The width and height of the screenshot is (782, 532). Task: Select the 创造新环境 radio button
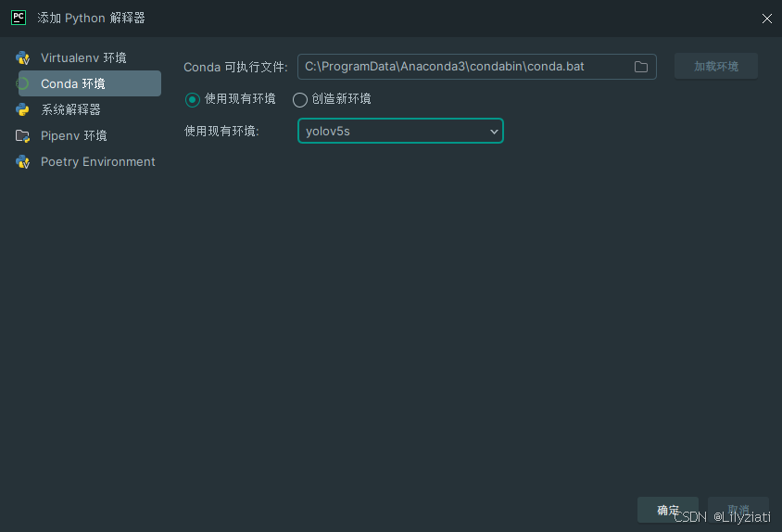pos(299,100)
